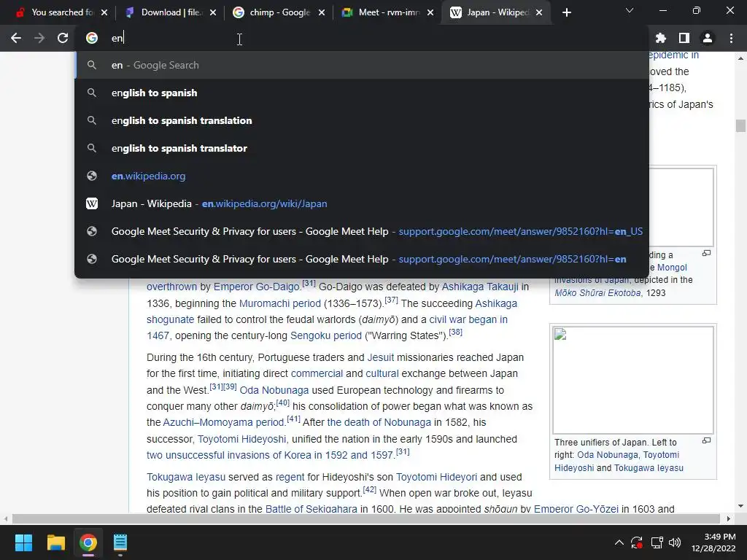
Task: Enlarge the Three unifiers of Japan image
Action: tap(706, 441)
